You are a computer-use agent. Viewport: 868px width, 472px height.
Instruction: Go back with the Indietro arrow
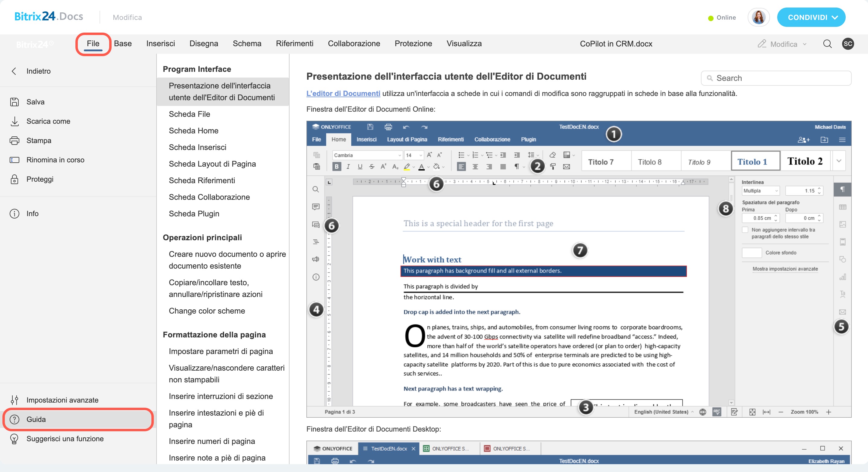pos(14,71)
